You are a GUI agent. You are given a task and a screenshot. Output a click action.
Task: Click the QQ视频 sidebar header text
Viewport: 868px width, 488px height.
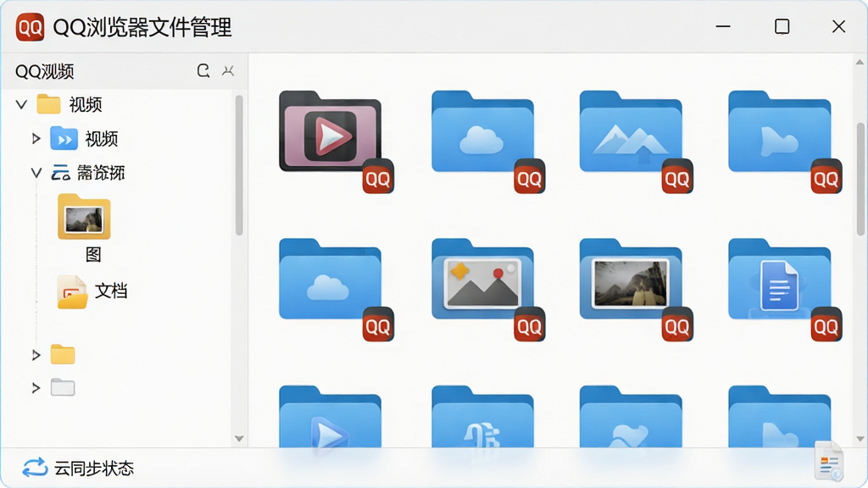pos(44,71)
